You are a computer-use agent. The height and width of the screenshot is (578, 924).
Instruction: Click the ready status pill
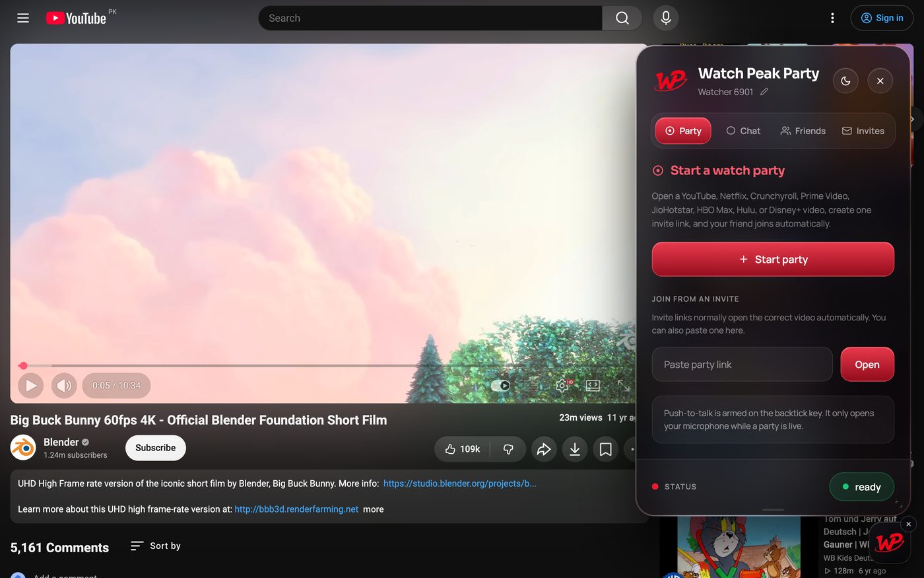pos(861,487)
